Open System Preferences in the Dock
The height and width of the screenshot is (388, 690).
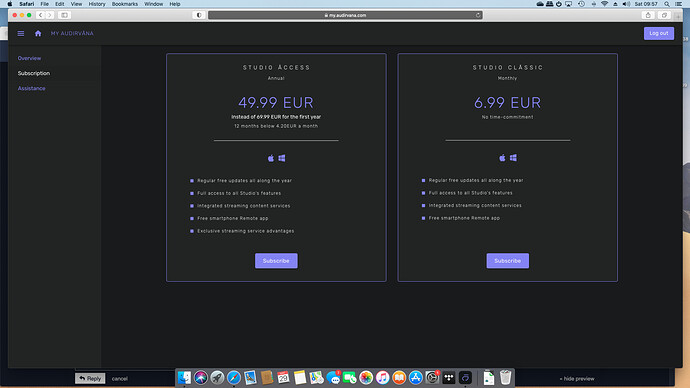coord(432,377)
